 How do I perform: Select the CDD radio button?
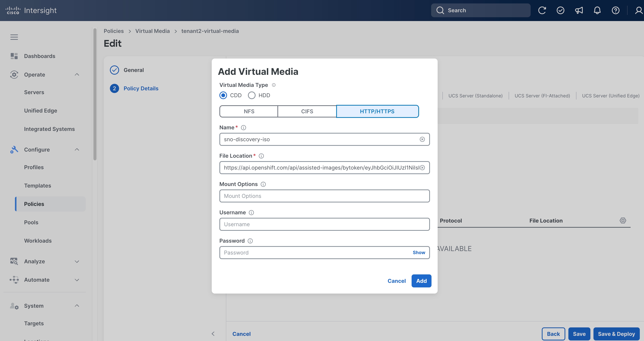(223, 95)
